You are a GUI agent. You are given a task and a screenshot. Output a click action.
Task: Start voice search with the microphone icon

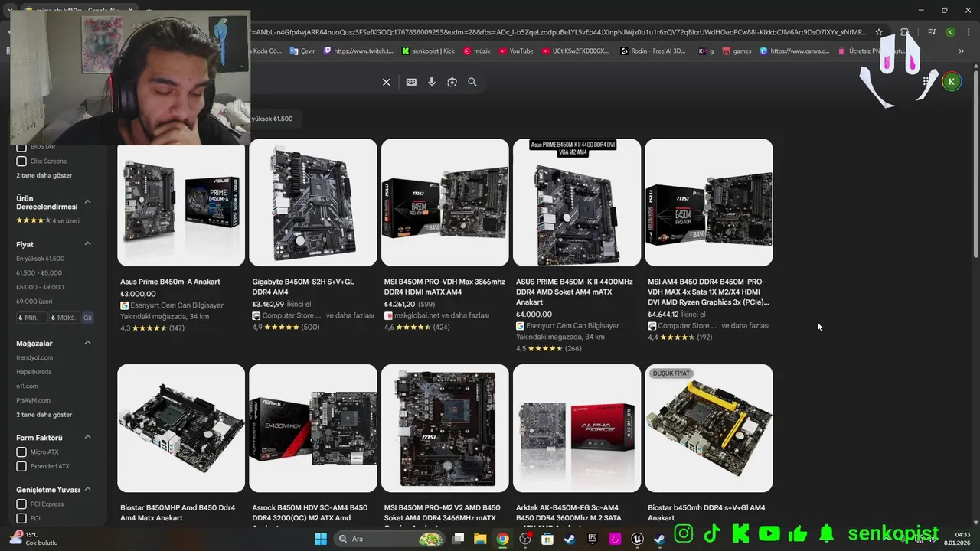pos(432,82)
